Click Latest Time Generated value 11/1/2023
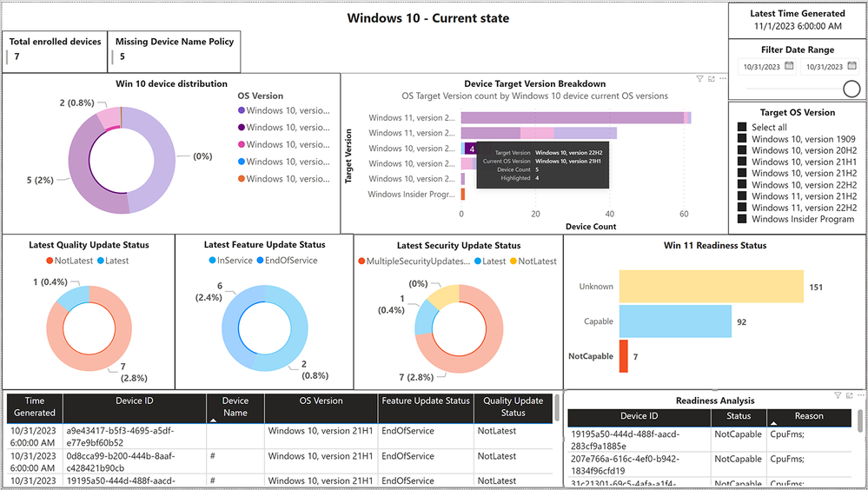The height and width of the screenshot is (490, 868). tap(798, 26)
